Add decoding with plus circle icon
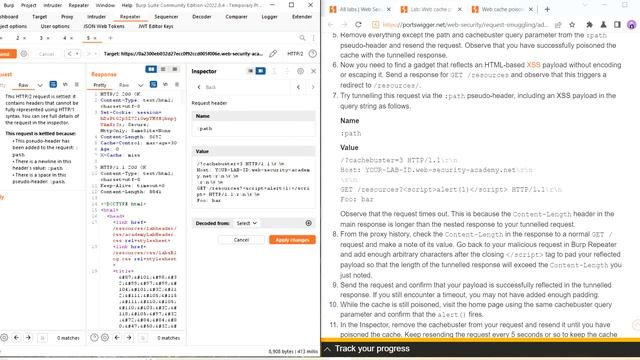 coord(309,223)
